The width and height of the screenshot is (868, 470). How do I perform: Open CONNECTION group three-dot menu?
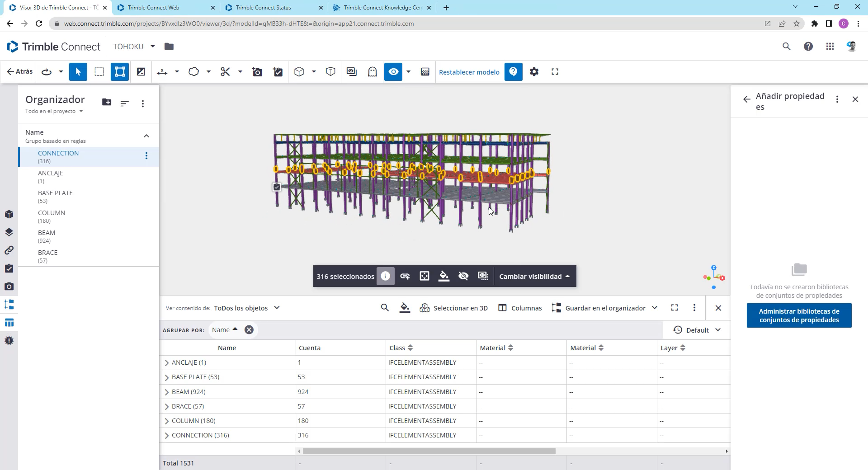pos(146,156)
